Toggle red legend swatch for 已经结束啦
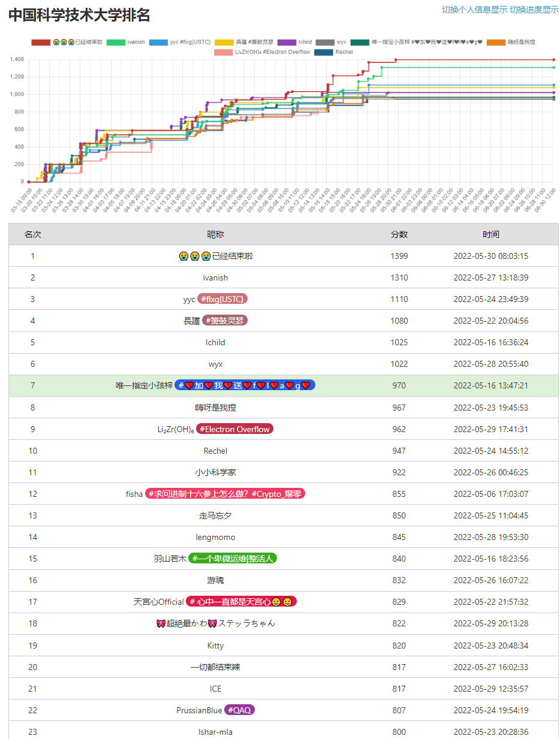The image size is (560, 739). [41, 43]
